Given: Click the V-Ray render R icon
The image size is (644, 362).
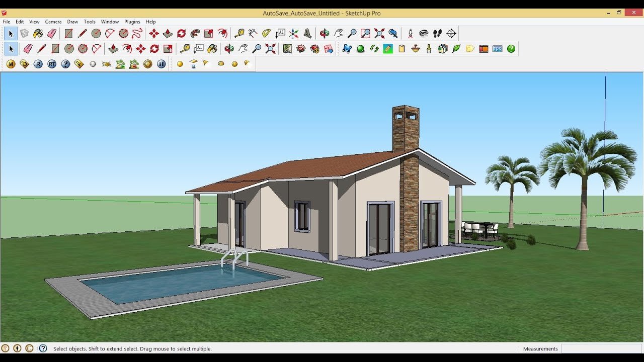Looking at the screenshot, I should pos(38,64).
